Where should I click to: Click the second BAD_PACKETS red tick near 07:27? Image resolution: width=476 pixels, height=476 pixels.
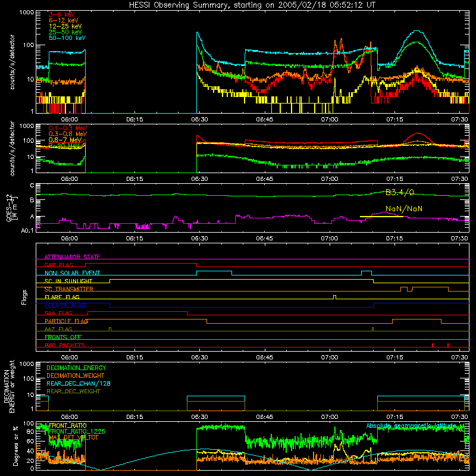pos(448,345)
